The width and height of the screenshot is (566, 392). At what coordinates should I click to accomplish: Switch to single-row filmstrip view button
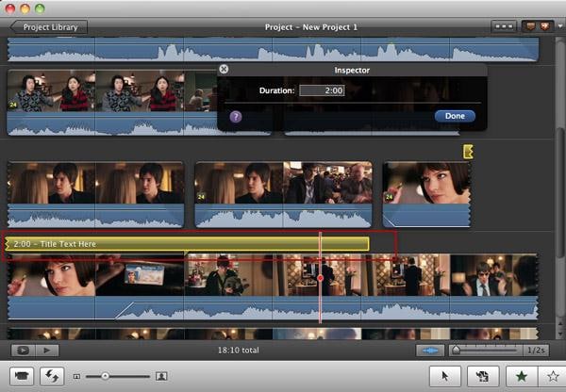coord(504,26)
